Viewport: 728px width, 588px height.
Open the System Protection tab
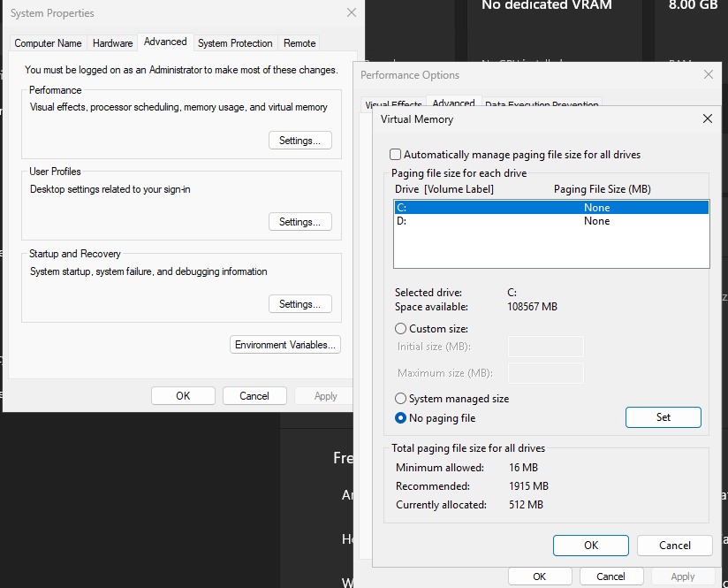pos(235,43)
